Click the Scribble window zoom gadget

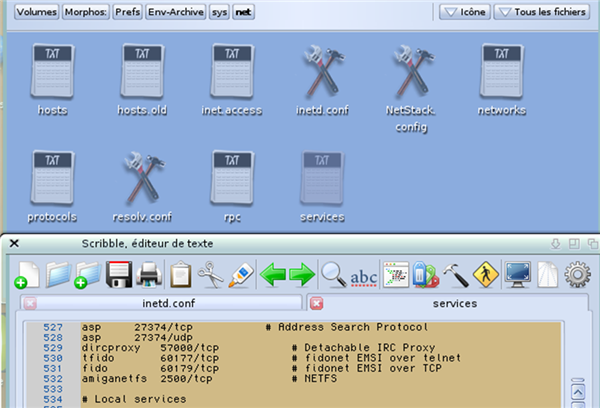[x=574, y=243]
